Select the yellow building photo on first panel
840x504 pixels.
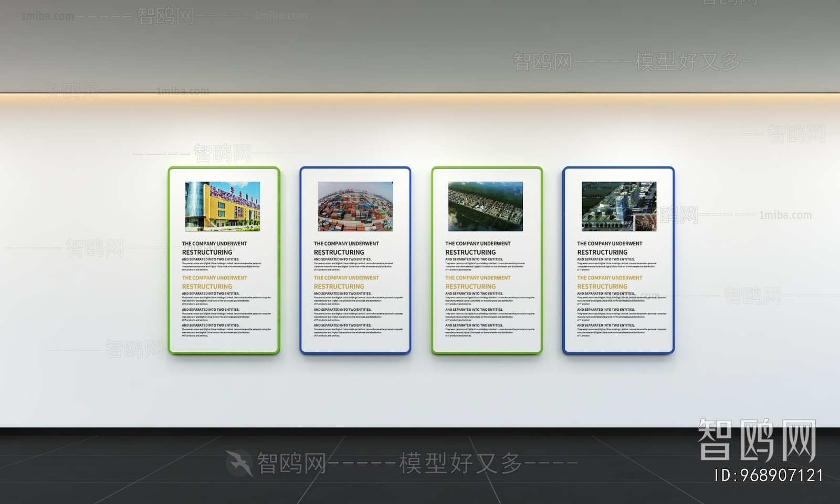click(223, 206)
